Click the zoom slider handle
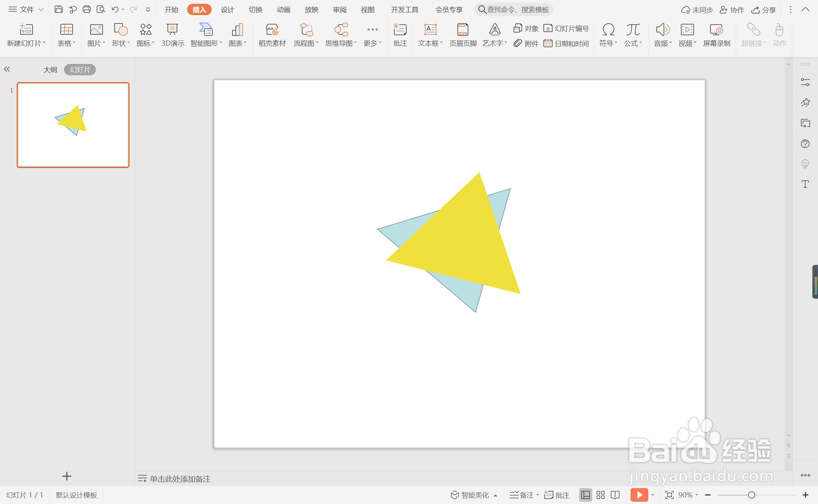 752,495
